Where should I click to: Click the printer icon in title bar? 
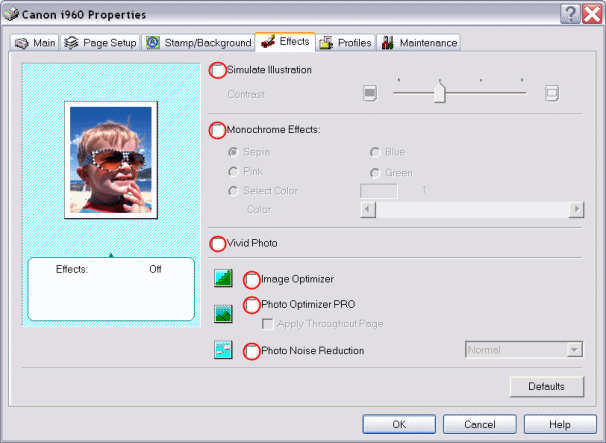coord(11,14)
